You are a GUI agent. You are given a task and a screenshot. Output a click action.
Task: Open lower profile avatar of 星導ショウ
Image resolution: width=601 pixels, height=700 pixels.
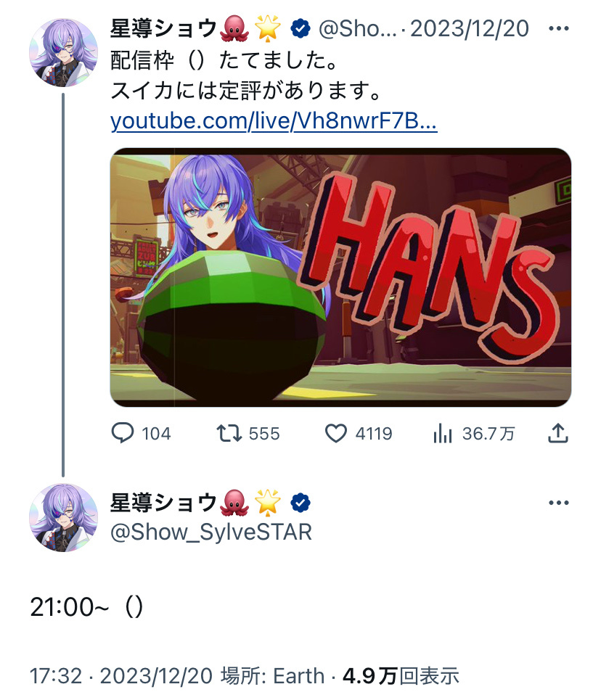tap(63, 517)
